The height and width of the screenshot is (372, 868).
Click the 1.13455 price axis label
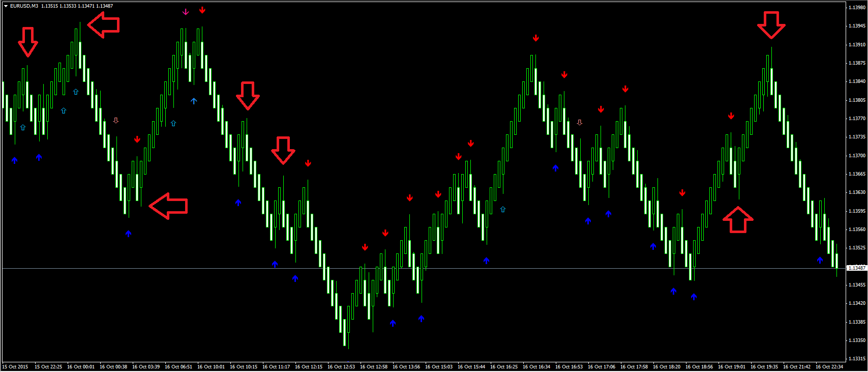click(857, 285)
